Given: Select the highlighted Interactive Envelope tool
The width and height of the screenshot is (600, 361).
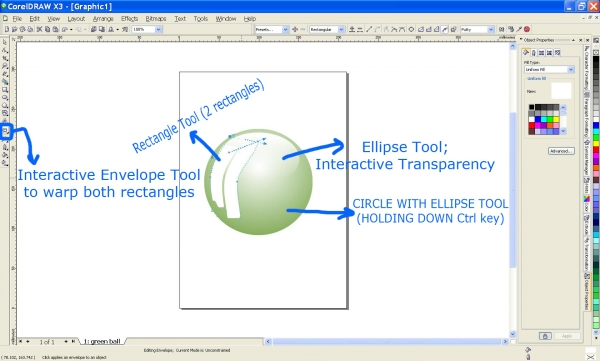Looking at the screenshot, I should pos(5,131).
